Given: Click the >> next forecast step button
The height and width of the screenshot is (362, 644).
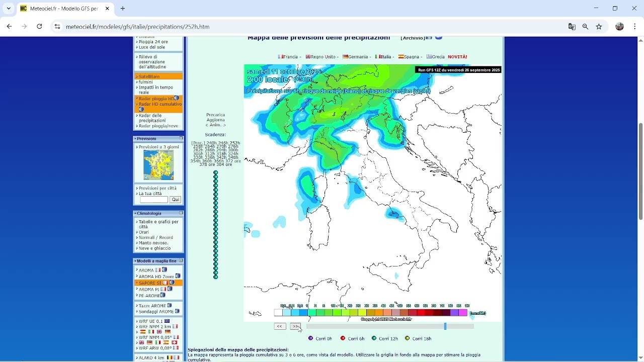Looking at the screenshot, I should [x=295, y=326].
